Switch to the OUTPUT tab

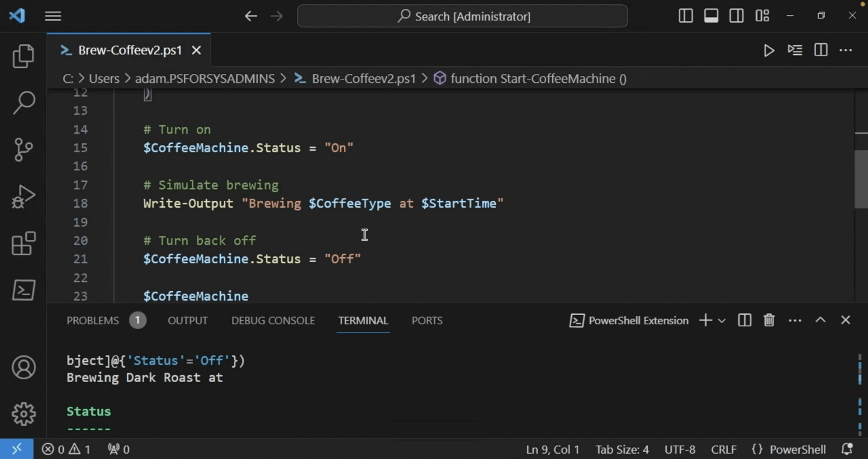click(188, 321)
